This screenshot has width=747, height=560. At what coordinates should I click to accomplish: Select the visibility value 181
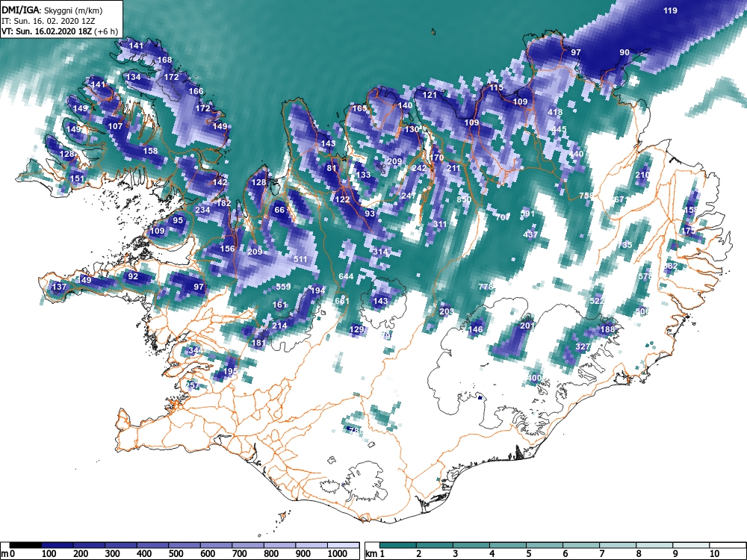[258, 343]
